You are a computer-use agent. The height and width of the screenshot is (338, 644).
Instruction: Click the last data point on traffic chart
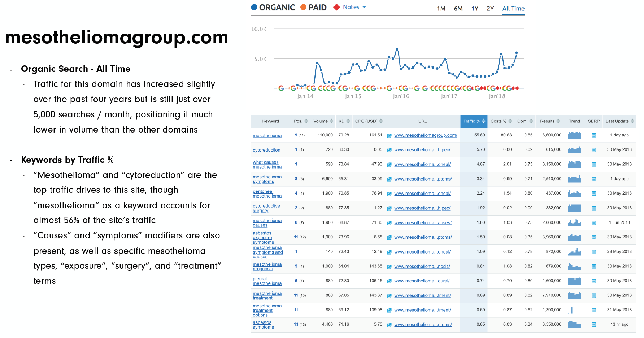[517, 53]
